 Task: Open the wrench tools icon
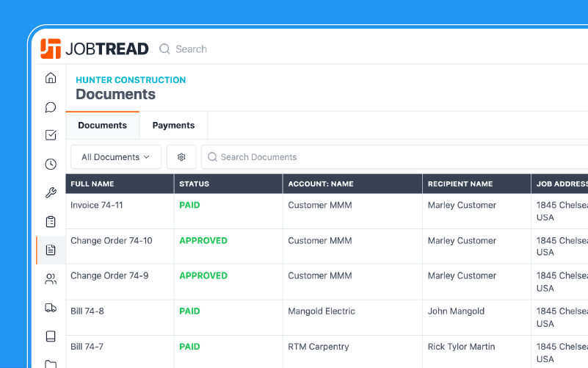tap(51, 193)
